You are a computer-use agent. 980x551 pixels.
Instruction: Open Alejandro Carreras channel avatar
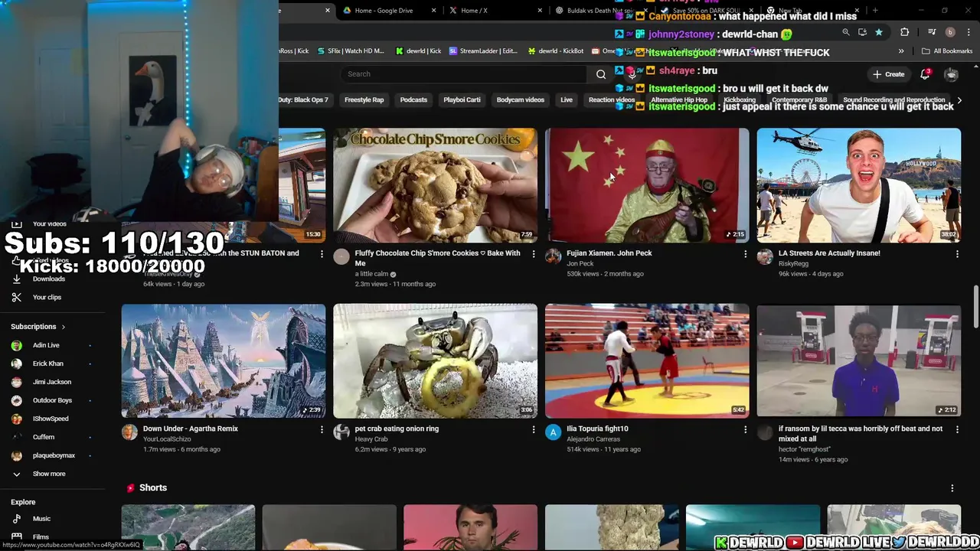(553, 432)
